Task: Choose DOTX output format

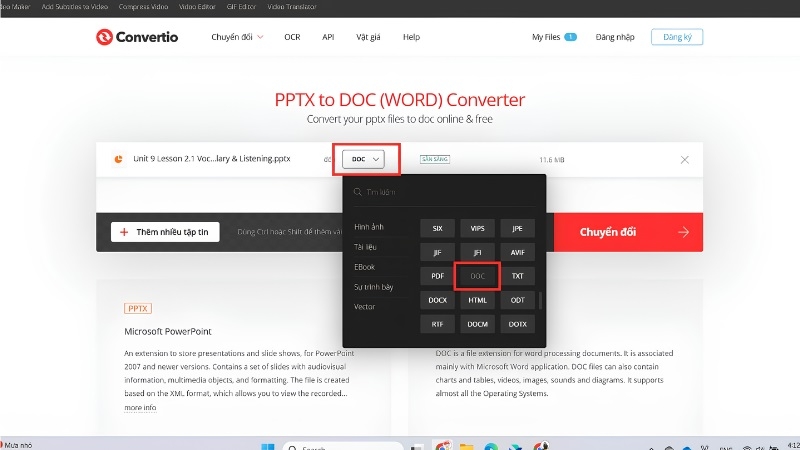Action: tap(517, 324)
